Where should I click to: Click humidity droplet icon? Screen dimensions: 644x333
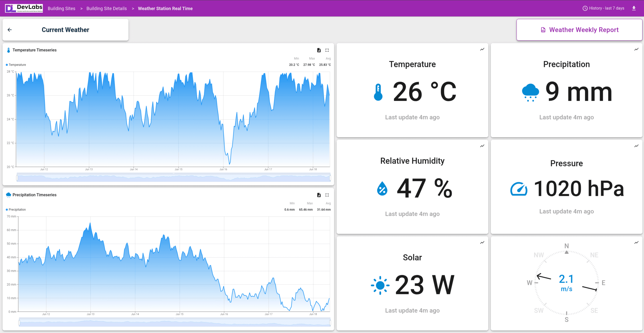382,188
